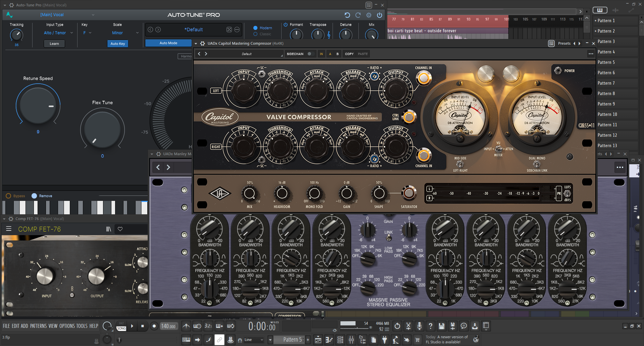Viewport: 644px width, 346px height.
Task: Toggle the Capitol compressor POWER switch
Action: [558, 71]
